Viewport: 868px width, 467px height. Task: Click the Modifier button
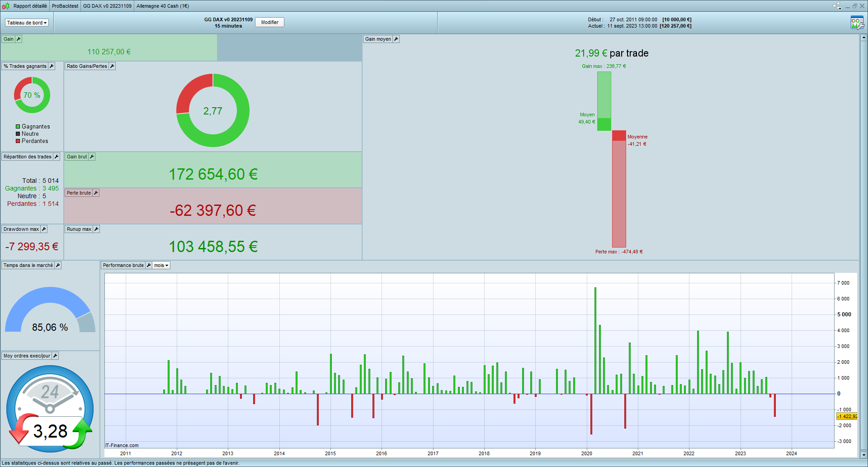point(269,22)
